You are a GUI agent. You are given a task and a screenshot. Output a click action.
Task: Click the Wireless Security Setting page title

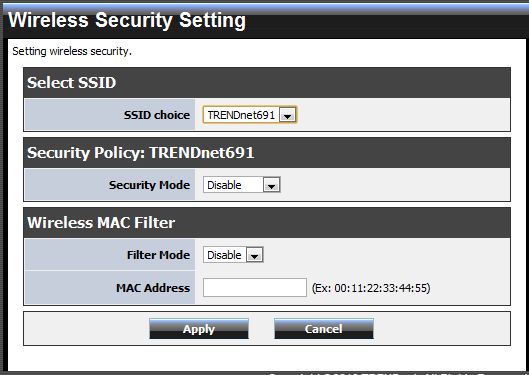click(x=127, y=20)
